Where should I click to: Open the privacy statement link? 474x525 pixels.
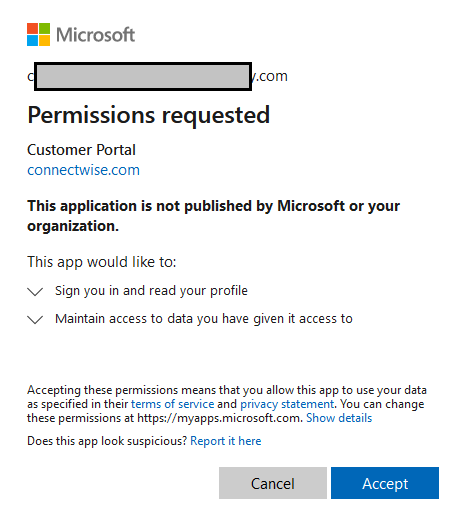pyautogui.click(x=287, y=404)
